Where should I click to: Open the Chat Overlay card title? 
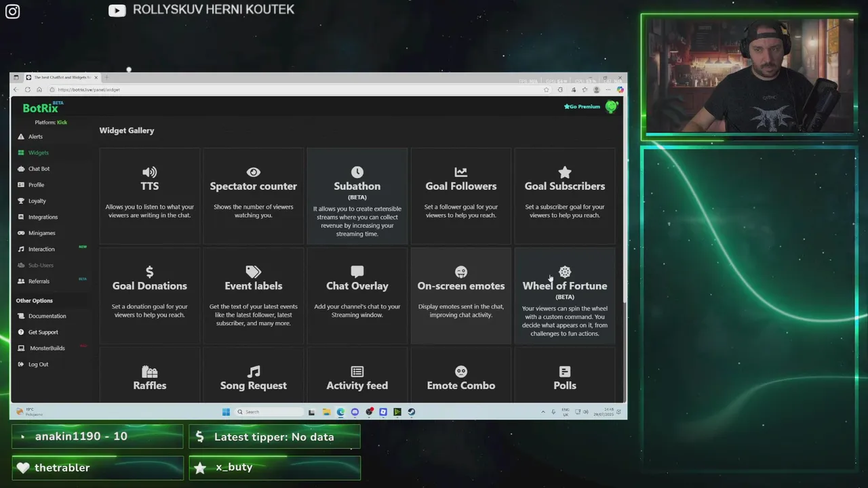point(357,286)
